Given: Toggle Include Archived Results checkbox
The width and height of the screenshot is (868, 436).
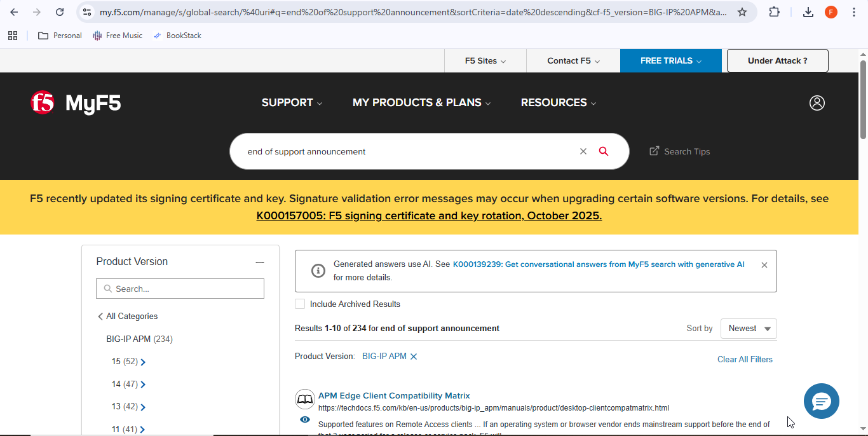Looking at the screenshot, I should point(300,304).
